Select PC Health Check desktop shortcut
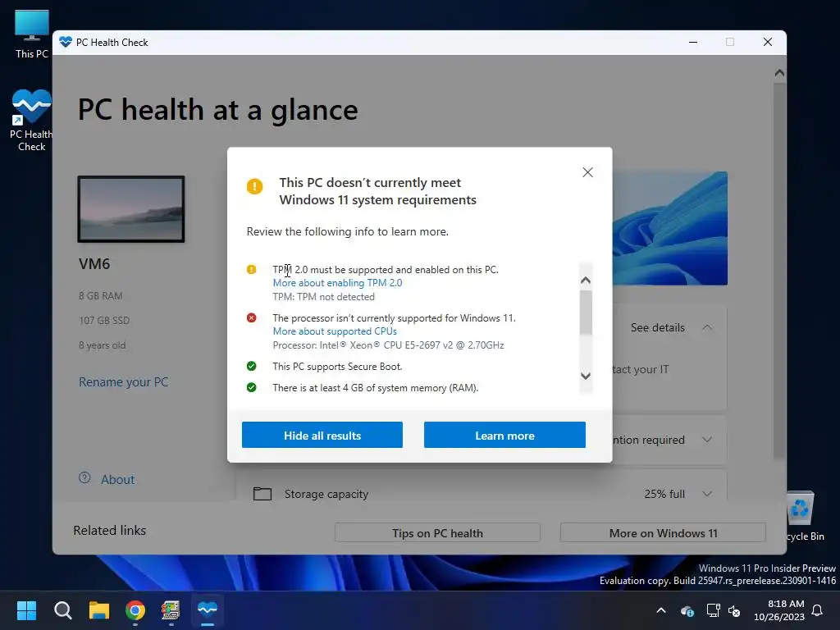This screenshot has width=840, height=630. [32, 121]
